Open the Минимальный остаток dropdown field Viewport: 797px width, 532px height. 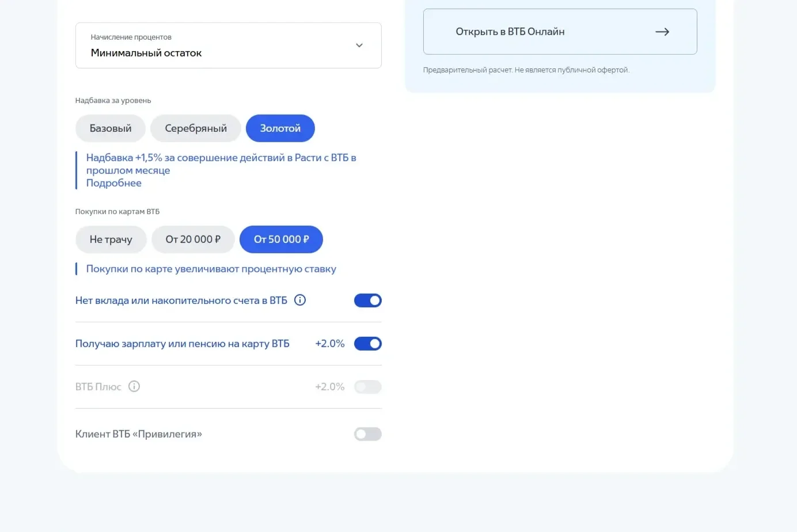pos(229,45)
